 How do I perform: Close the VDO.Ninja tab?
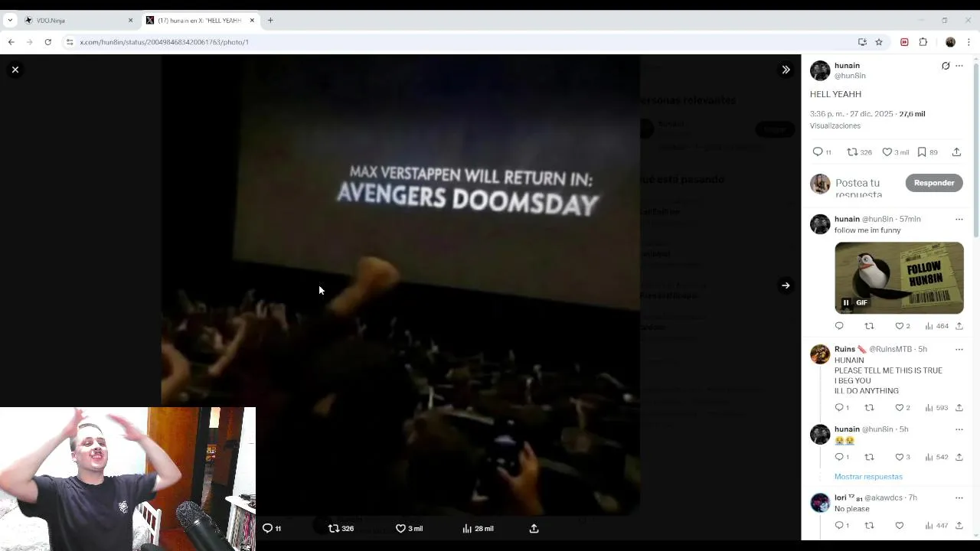[x=130, y=21]
